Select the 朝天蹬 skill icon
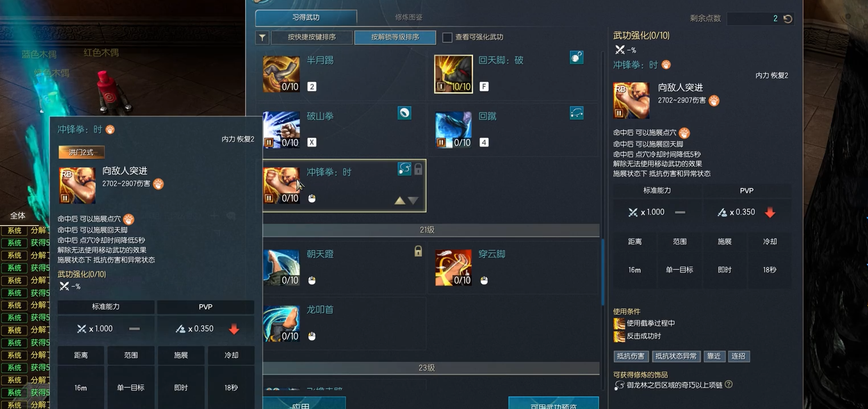This screenshot has height=409, width=868. point(282,267)
